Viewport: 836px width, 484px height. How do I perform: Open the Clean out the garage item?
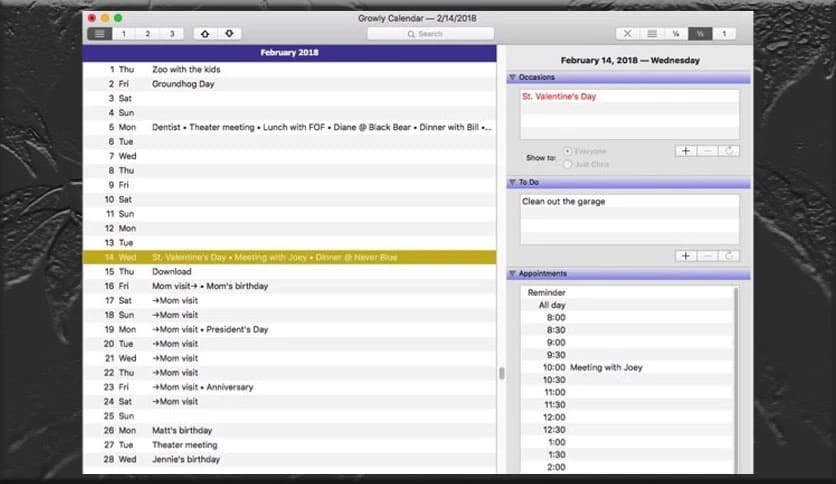[564, 202]
